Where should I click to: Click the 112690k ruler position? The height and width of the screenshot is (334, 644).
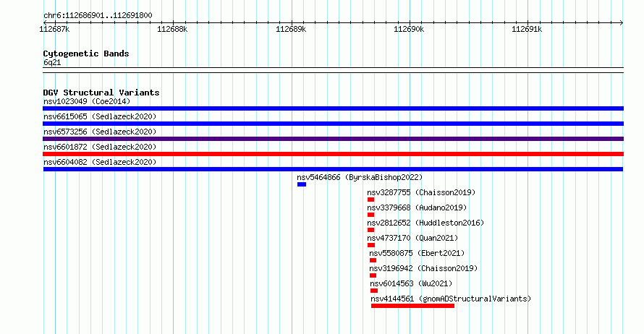pos(409,29)
